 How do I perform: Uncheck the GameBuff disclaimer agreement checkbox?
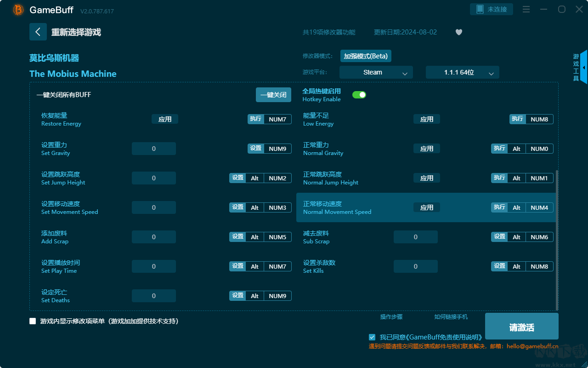tap(372, 337)
